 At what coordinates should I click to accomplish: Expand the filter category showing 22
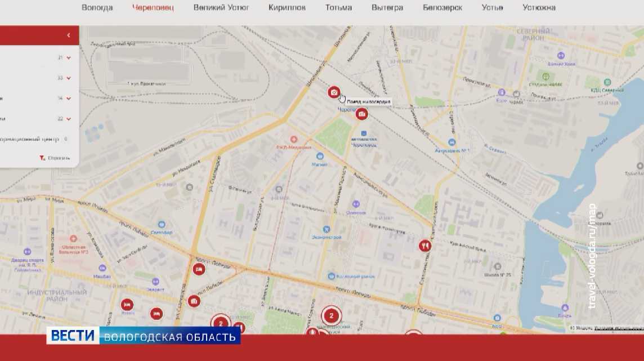pos(69,119)
